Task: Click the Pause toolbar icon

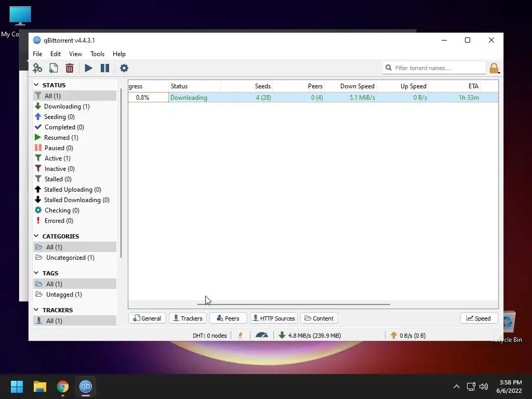Action: pyautogui.click(x=105, y=68)
